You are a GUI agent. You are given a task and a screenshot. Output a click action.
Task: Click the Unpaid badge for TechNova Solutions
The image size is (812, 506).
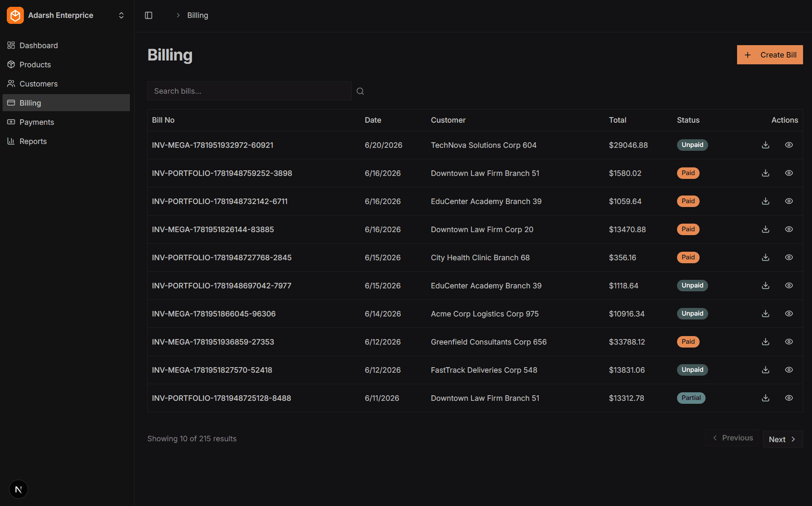(x=692, y=145)
